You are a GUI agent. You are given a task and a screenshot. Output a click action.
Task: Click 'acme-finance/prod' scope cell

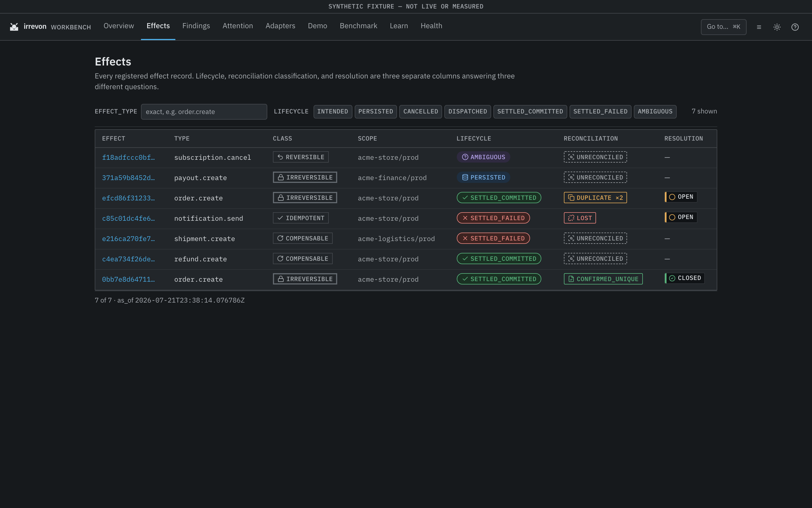[392, 178]
